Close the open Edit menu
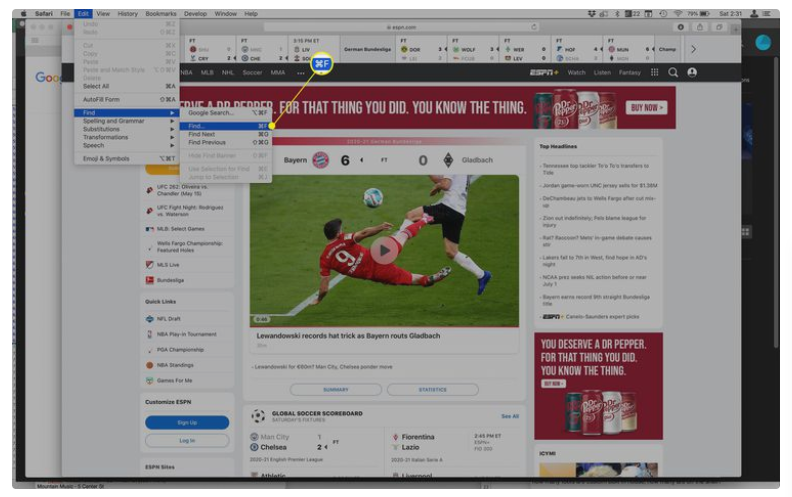The height and width of the screenshot is (497, 792). click(x=83, y=14)
